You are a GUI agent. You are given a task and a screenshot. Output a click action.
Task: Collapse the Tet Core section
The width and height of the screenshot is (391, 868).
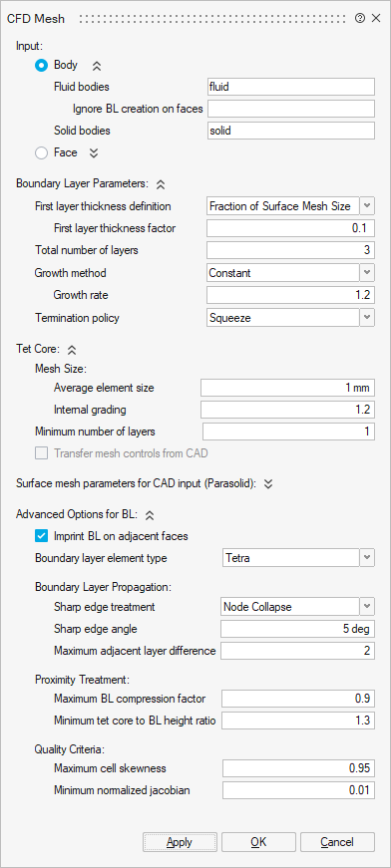(72, 350)
